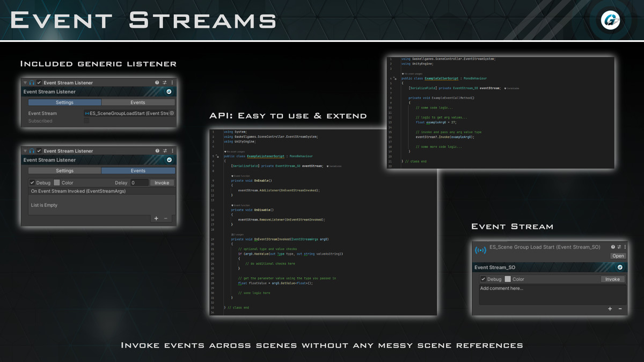Screen dimensions: 644x362
Task: Add entry to On Event Stream Invoked list
Action: [x=156, y=218]
